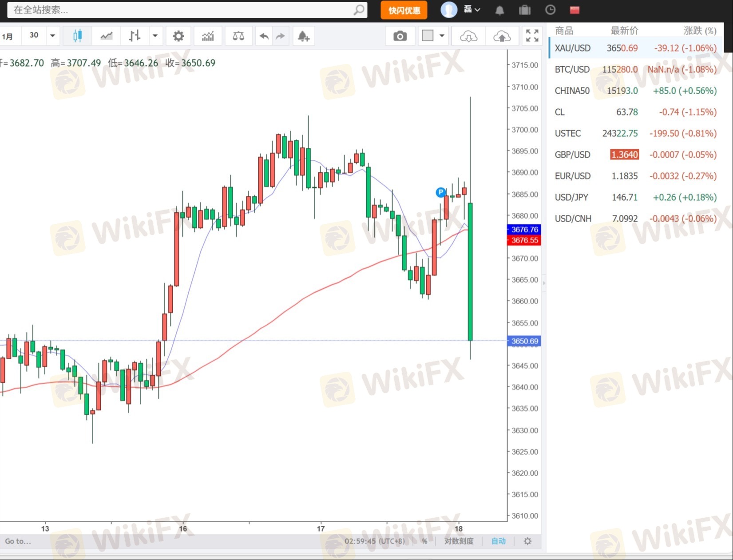
Task: Open the briefcase icon in top bar
Action: point(525,10)
